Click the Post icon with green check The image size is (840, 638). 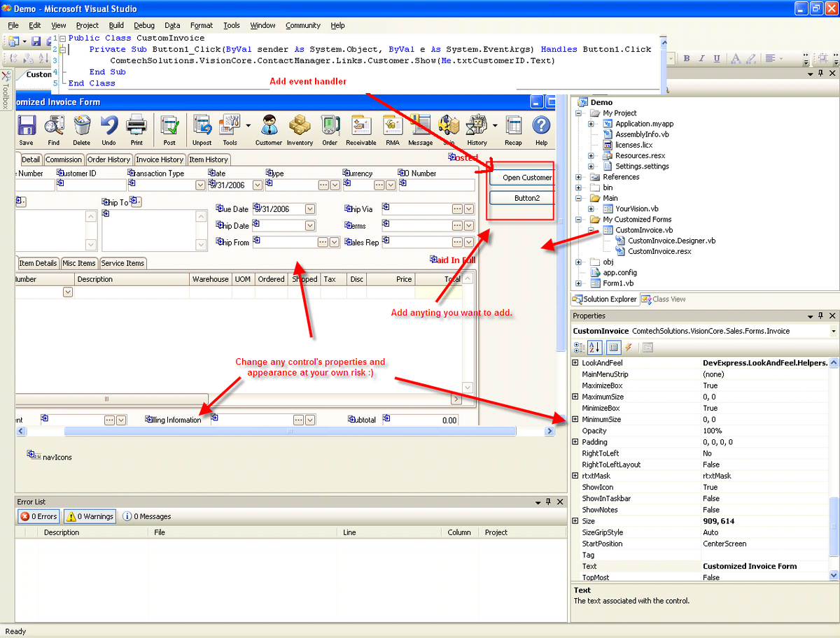169,127
